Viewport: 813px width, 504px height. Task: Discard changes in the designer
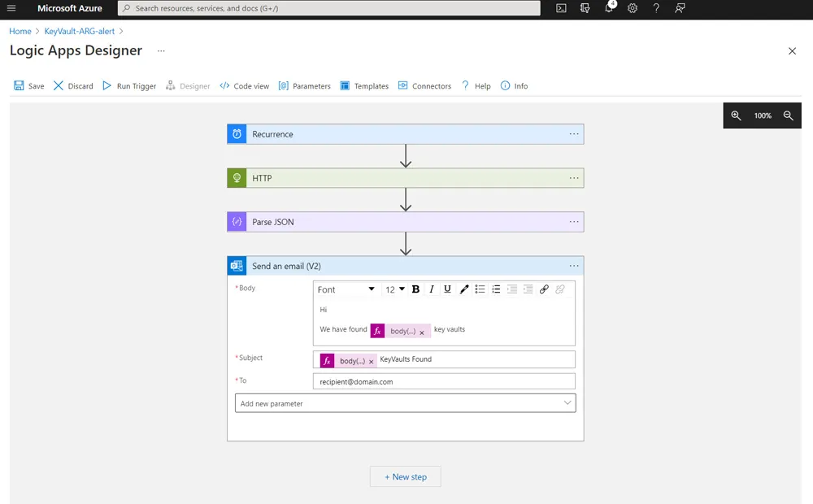73,86
